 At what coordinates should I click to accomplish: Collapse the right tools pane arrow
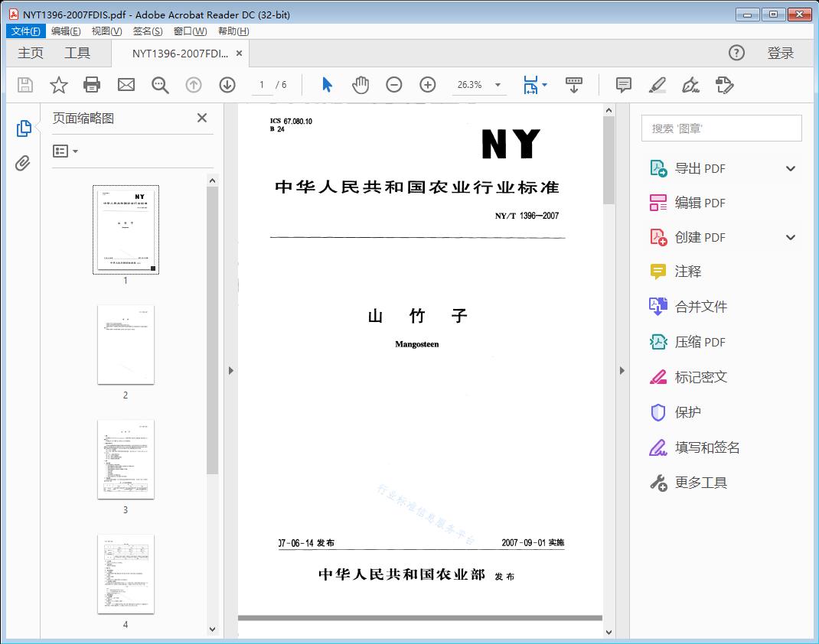coord(622,371)
